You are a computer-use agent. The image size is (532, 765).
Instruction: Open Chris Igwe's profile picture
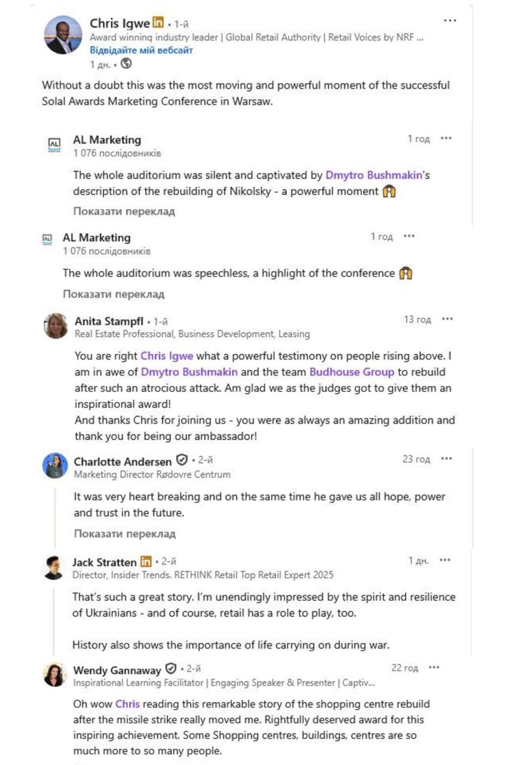click(x=63, y=35)
